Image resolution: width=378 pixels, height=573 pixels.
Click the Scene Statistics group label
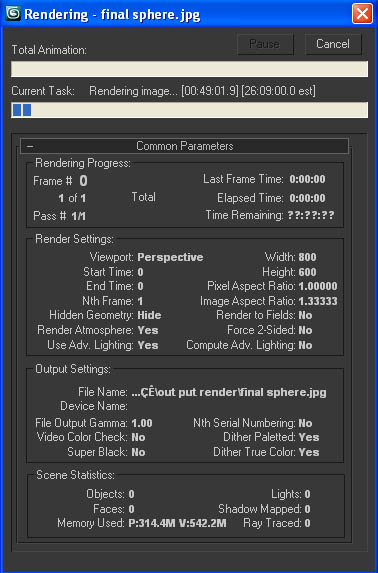click(x=75, y=475)
